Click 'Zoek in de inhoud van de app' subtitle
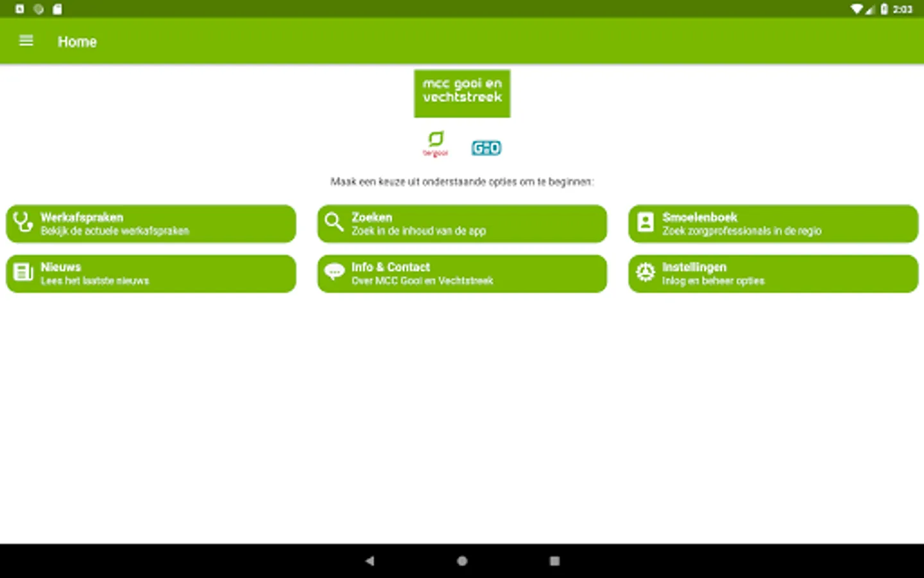This screenshot has width=924, height=578. [418, 231]
